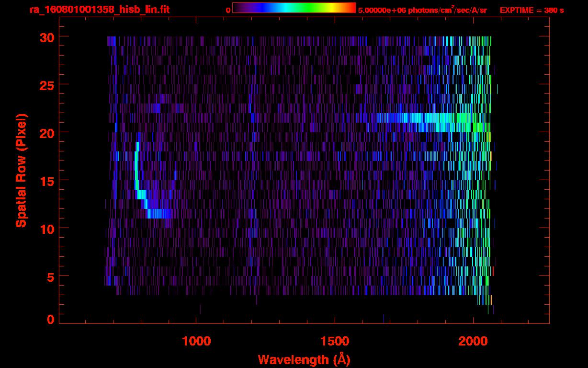The height and width of the screenshot is (368, 588).
Task: Click the 5.00000e+06 photons/cm²/sec/A/sr label
Action: click(422, 10)
